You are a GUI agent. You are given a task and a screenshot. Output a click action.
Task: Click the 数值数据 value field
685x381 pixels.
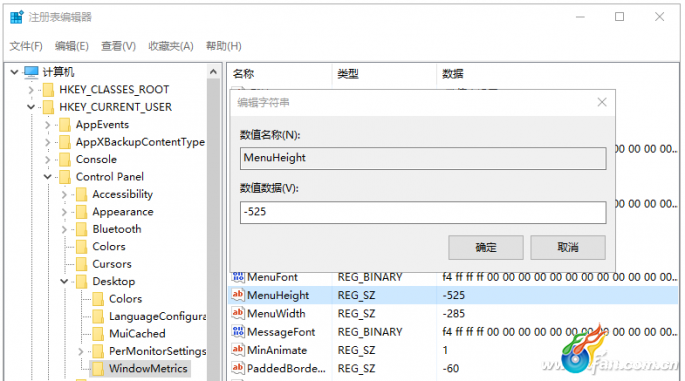423,212
